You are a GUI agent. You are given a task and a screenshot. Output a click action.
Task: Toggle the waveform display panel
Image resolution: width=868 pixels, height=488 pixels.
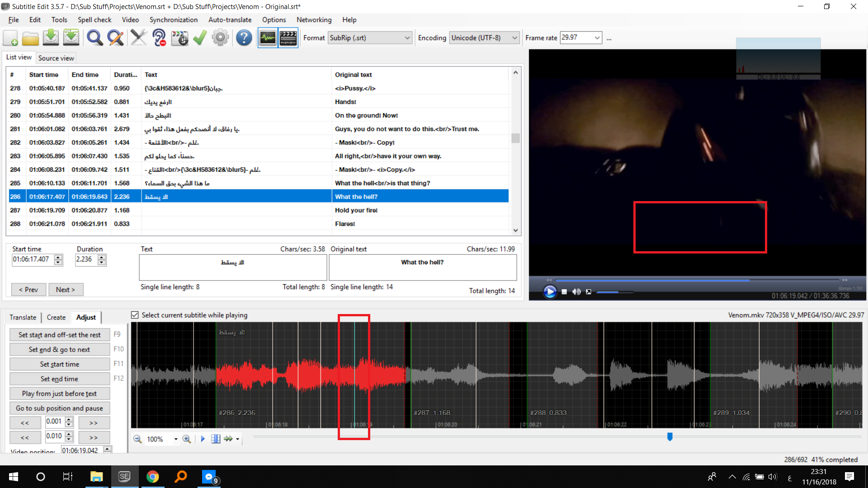(x=268, y=38)
